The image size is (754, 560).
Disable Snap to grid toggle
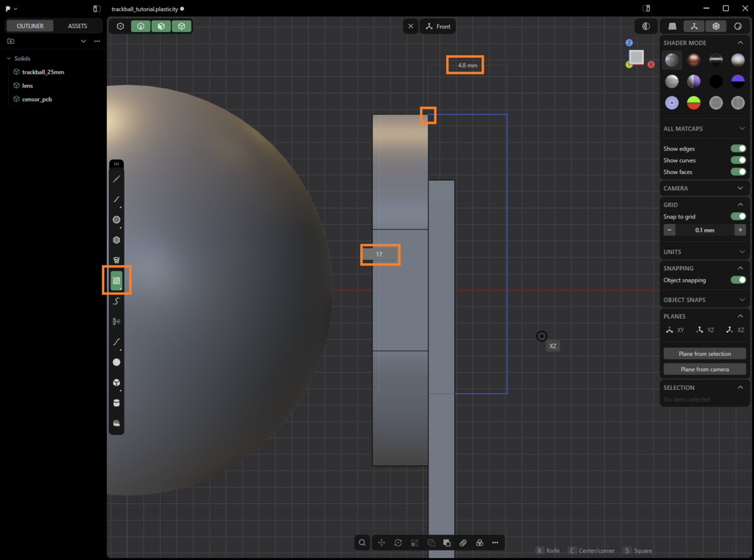click(738, 217)
